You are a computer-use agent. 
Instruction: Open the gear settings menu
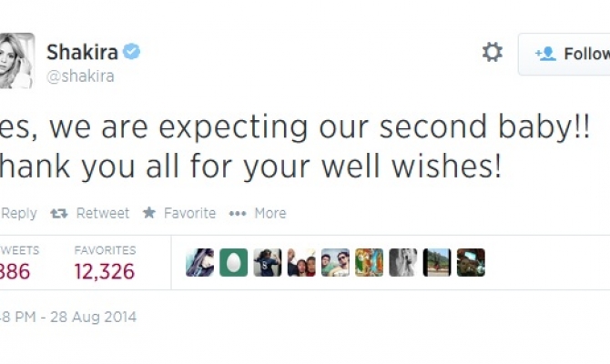tap(492, 53)
